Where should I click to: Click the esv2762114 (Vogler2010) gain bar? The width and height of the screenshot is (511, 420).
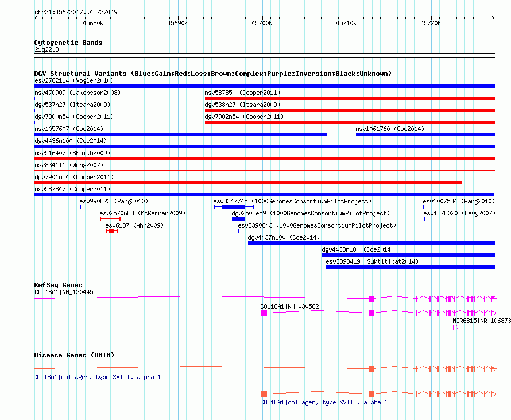(264, 86)
